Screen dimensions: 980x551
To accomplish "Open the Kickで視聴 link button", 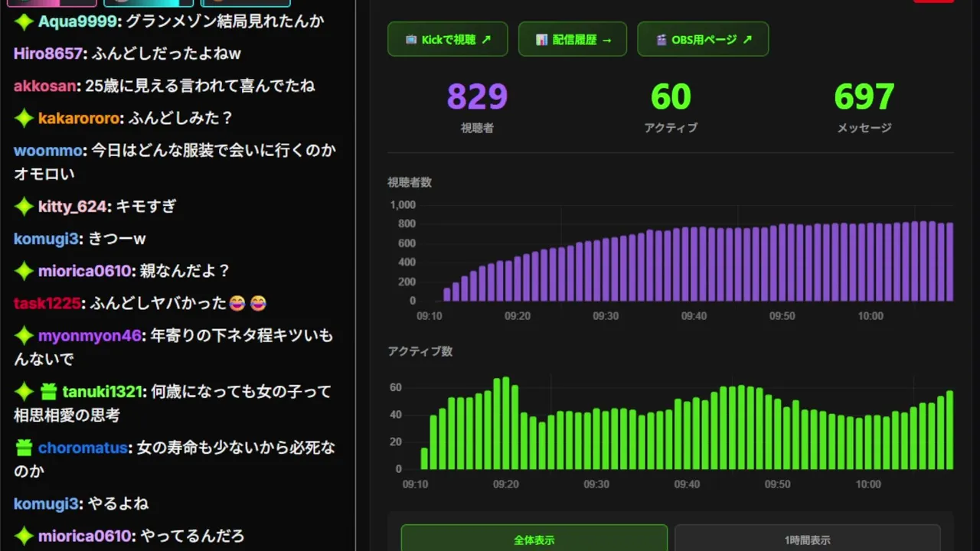I will pos(447,39).
